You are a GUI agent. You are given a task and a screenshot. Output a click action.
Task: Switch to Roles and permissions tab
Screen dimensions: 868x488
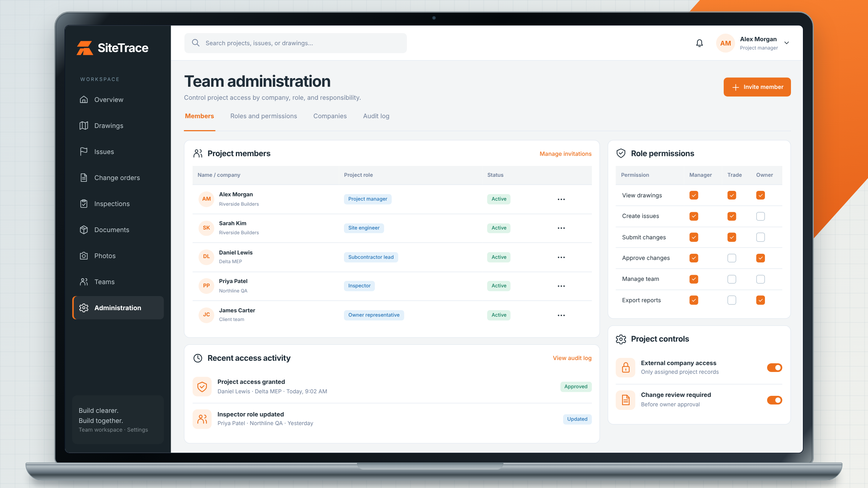(264, 116)
